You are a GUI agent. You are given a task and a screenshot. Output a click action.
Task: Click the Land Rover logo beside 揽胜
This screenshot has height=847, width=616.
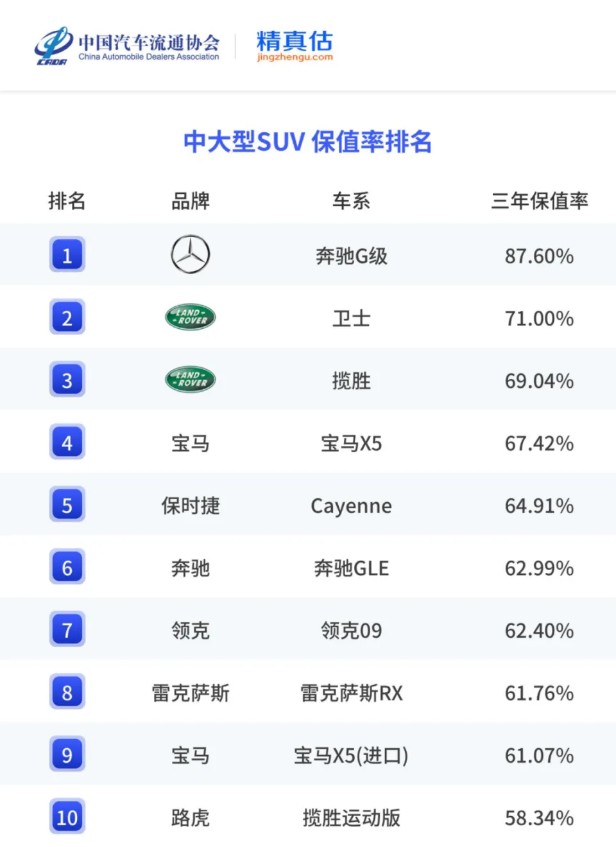[x=191, y=380]
